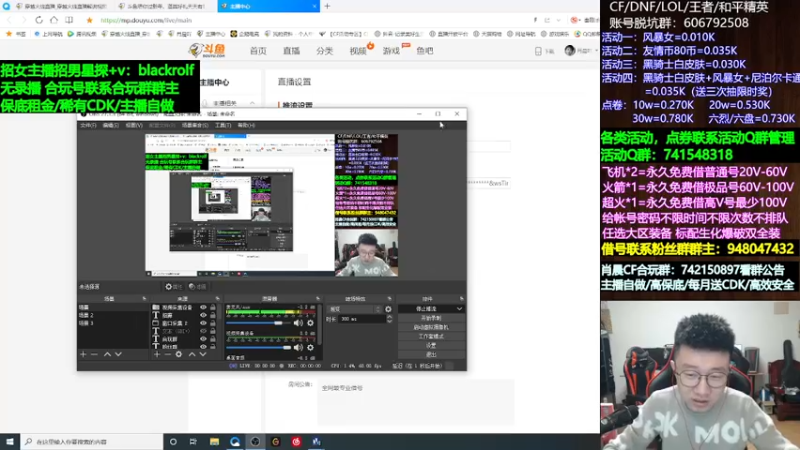This screenshot has height=450, width=800.
Task: Remove the selected scene with the minus icon
Action: point(94,354)
